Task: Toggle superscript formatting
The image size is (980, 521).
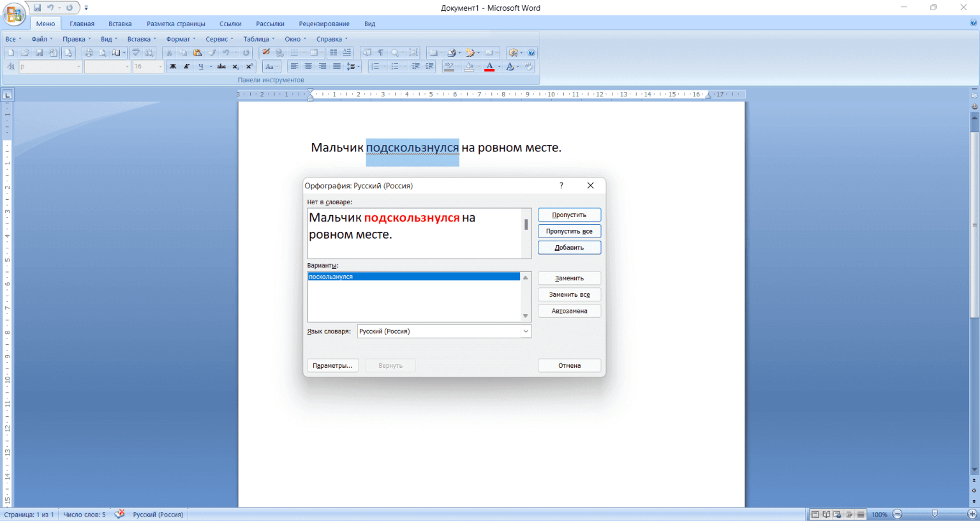Action: [x=249, y=66]
